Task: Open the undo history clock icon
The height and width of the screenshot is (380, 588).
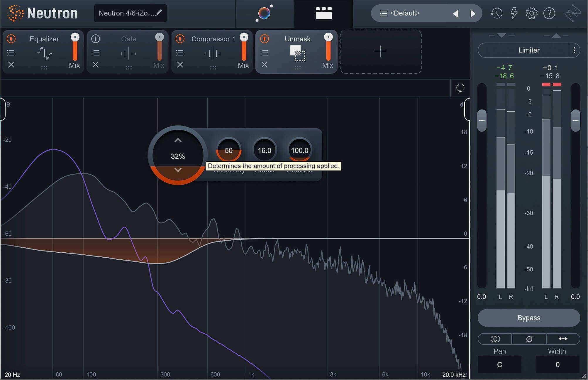Action: [496, 13]
